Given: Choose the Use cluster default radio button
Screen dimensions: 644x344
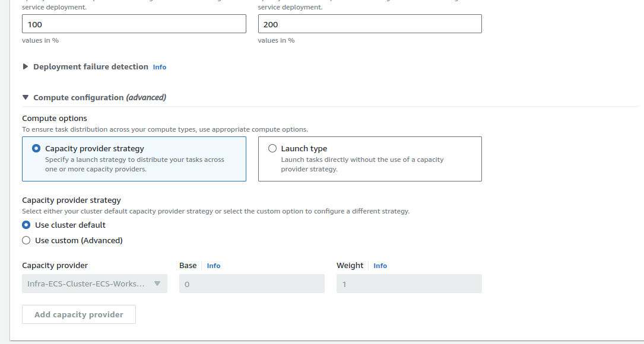Looking at the screenshot, I should (26, 225).
